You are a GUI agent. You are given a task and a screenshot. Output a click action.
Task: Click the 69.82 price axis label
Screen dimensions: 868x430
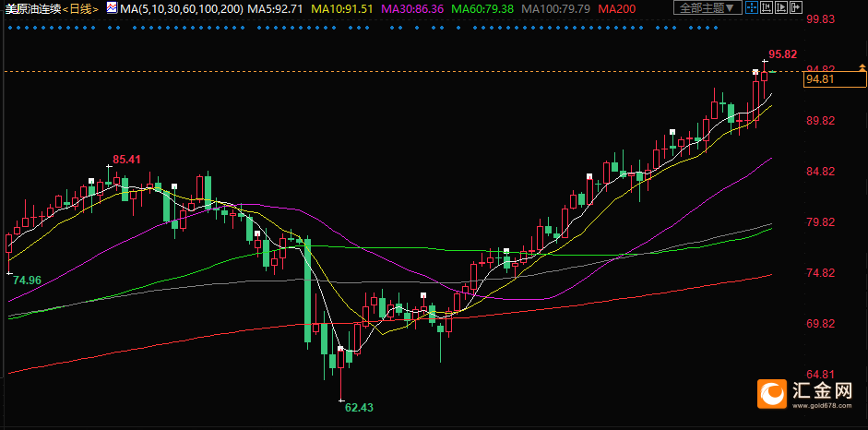pyautogui.click(x=820, y=324)
